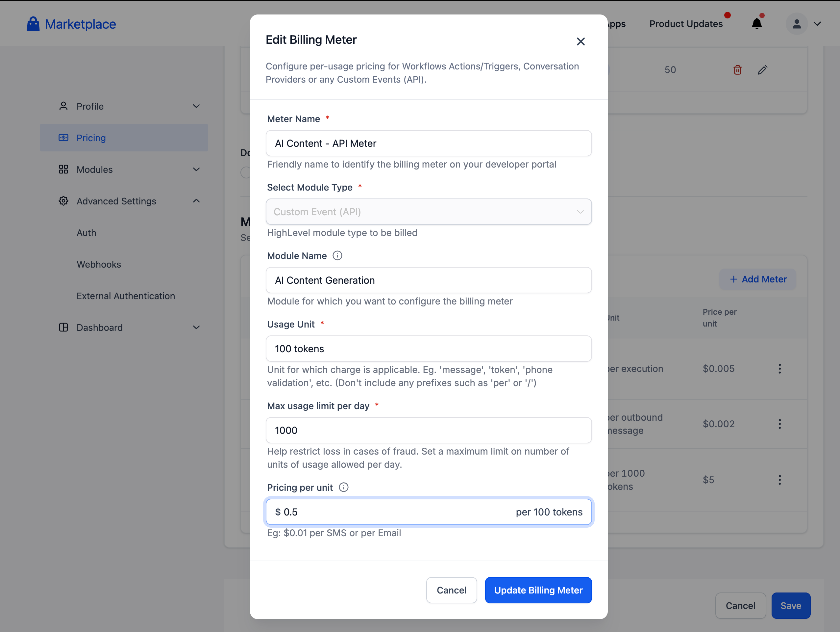Open Select Module Type dropdown
The width and height of the screenshot is (840, 632).
[x=428, y=212]
